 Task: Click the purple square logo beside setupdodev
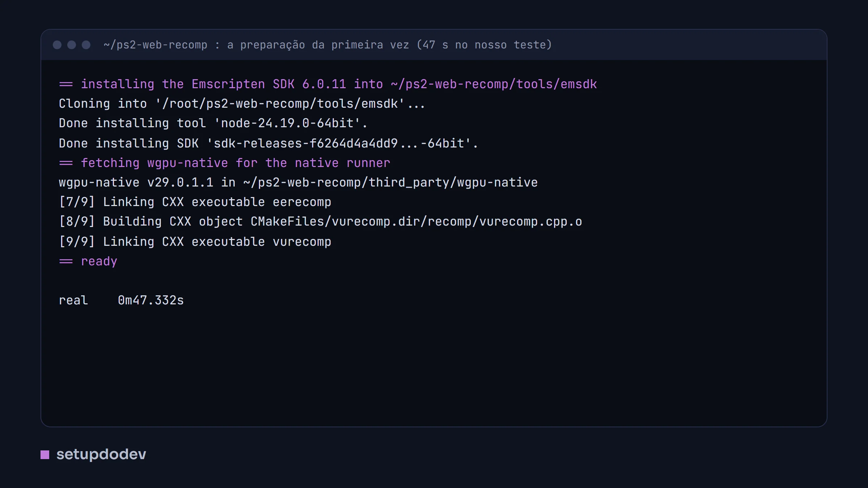tap(45, 455)
